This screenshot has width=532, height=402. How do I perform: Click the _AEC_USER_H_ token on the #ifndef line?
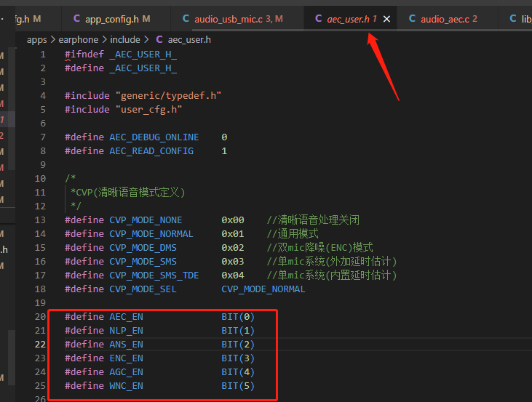click(143, 55)
